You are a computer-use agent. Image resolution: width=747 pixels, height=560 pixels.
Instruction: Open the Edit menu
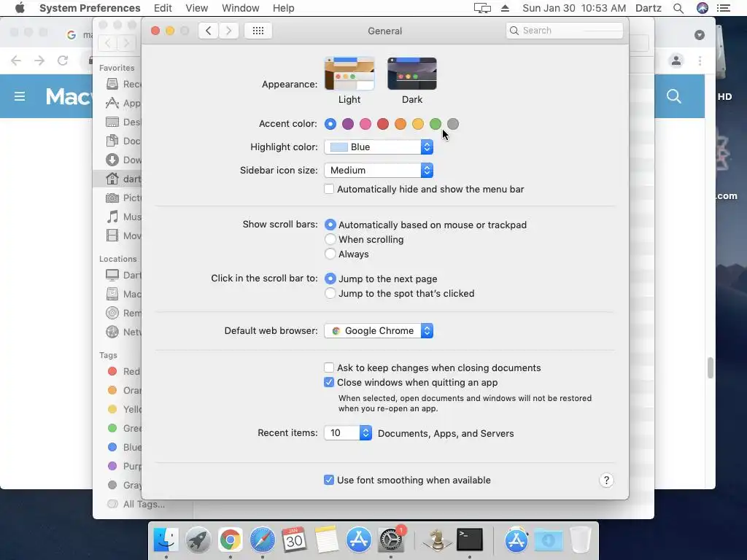[163, 8]
